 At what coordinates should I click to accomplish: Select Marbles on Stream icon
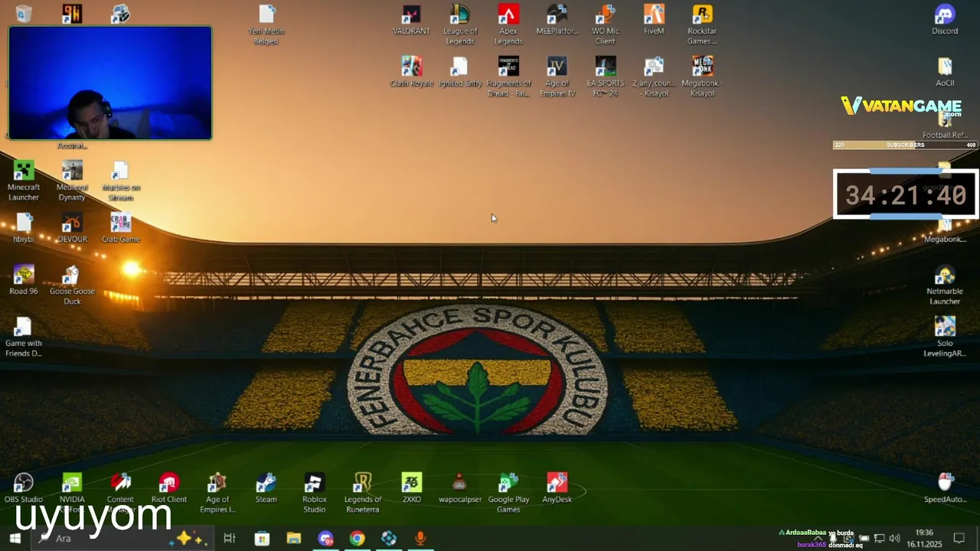120,181
